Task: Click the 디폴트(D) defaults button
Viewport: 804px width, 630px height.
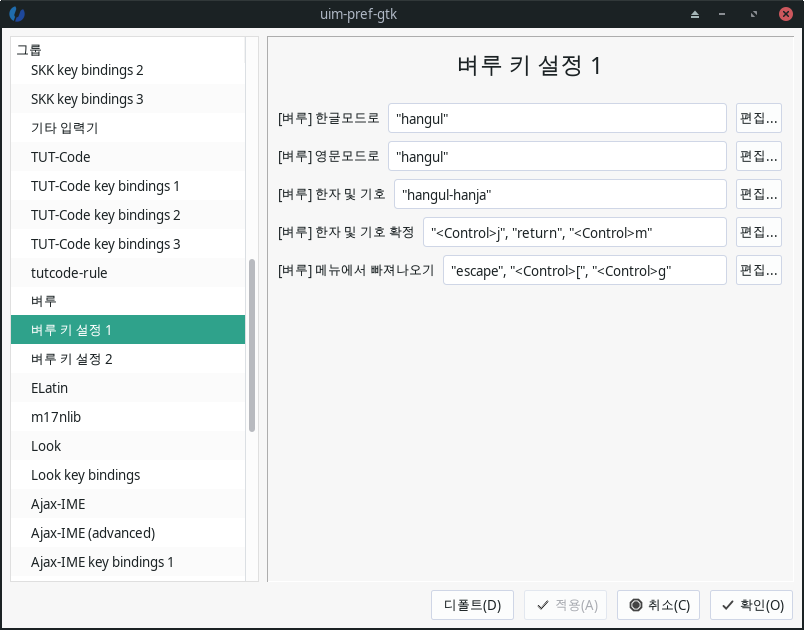Action: click(472, 605)
